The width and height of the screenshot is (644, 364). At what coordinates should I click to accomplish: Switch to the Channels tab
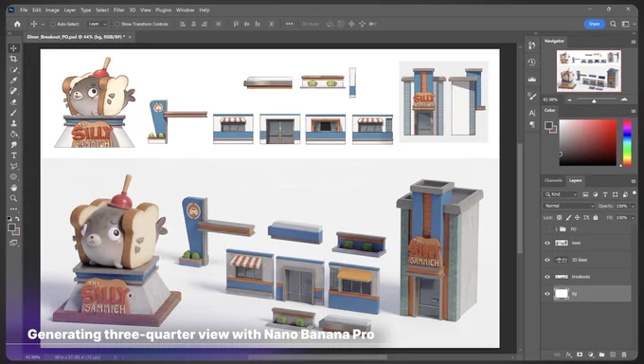pyautogui.click(x=553, y=180)
